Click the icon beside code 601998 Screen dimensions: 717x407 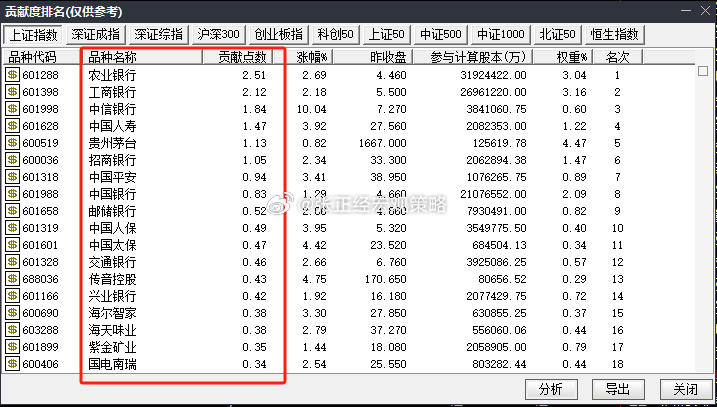coord(12,109)
